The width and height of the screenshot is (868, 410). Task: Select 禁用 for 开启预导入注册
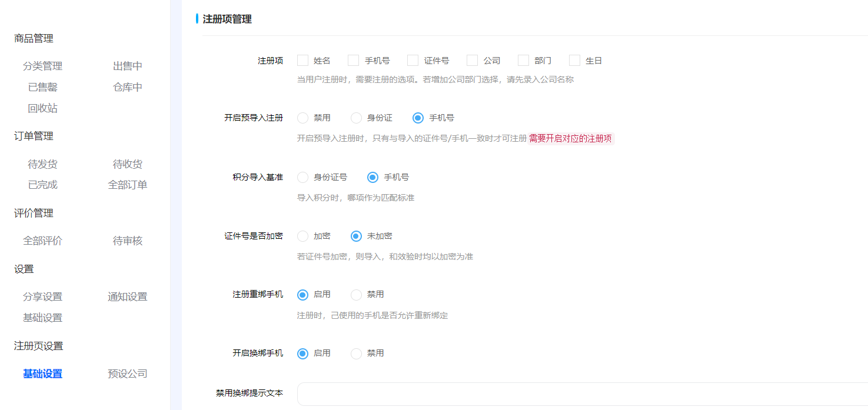302,118
